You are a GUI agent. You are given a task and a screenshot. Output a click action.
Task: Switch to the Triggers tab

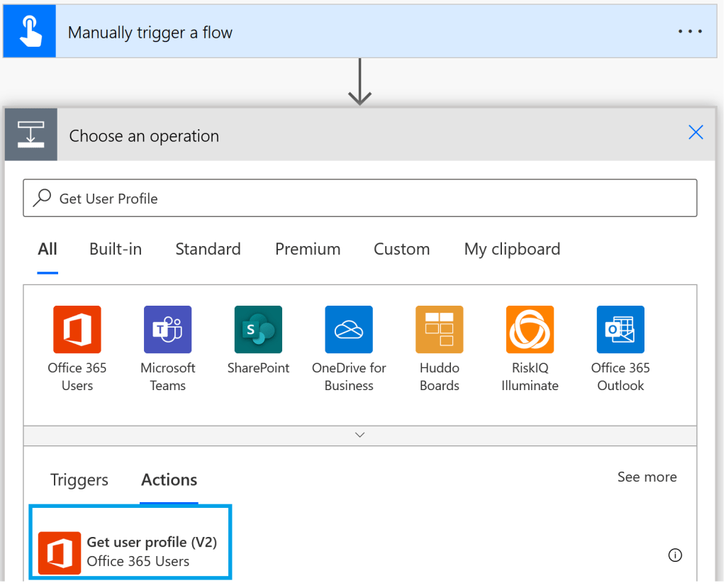pyautogui.click(x=79, y=480)
